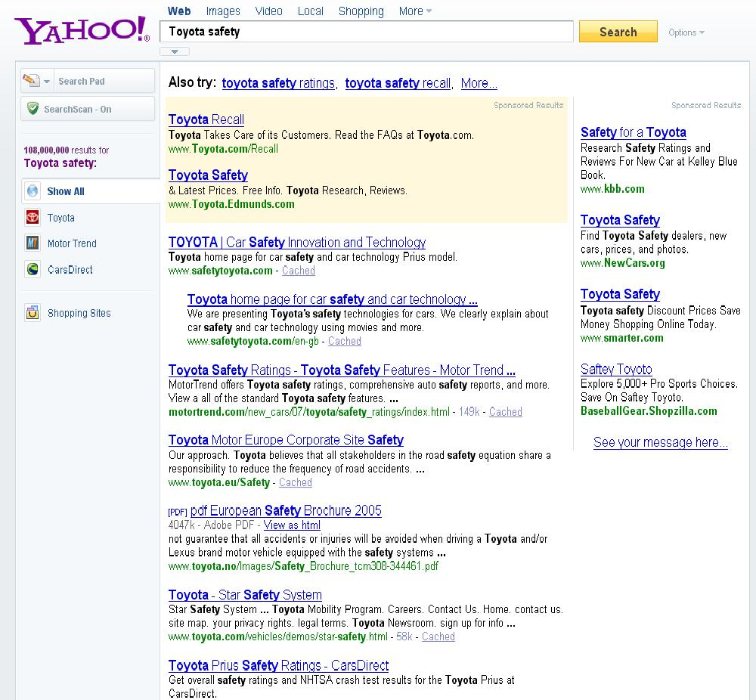756x700 pixels.
Task: Open Cached link for motortrend.com result
Action: (x=505, y=412)
